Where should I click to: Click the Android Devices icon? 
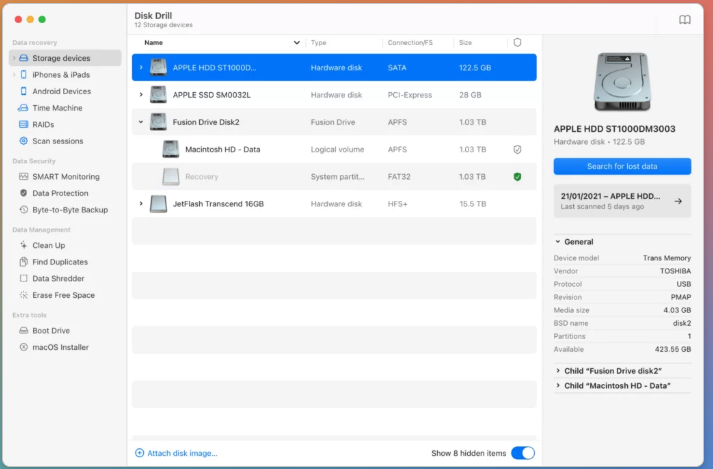coord(24,91)
